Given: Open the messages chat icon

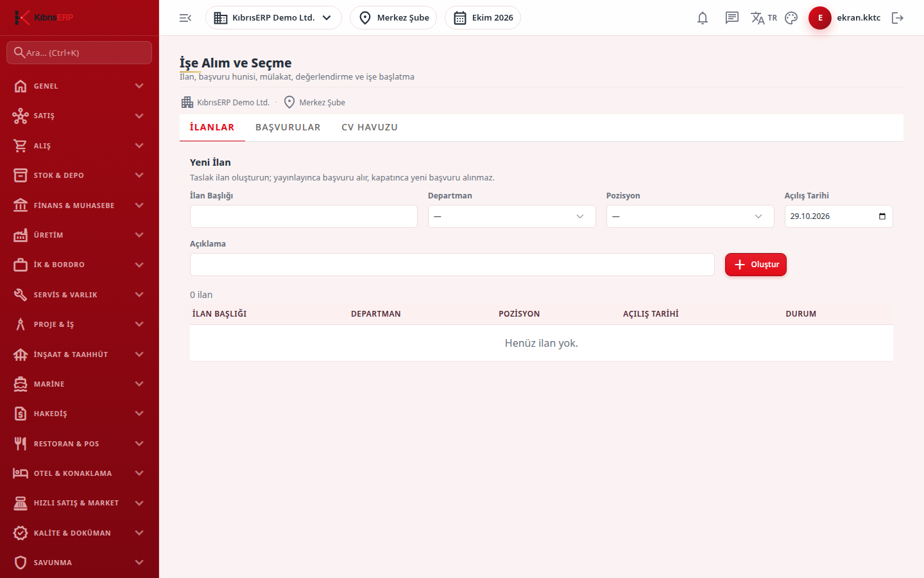Looking at the screenshot, I should tap(732, 18).
